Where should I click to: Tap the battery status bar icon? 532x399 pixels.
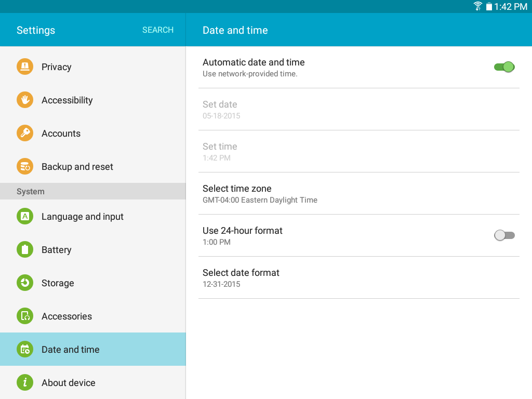pyautogui.click(x=489, y=6)
